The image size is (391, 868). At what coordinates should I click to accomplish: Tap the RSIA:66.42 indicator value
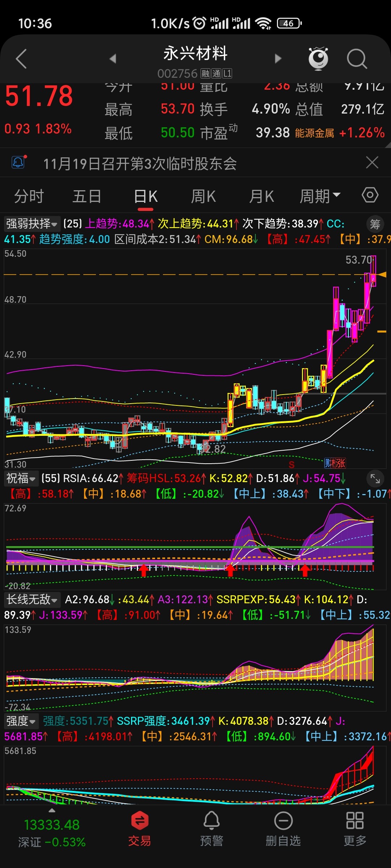pyautogui.click(x=93, y=478)
